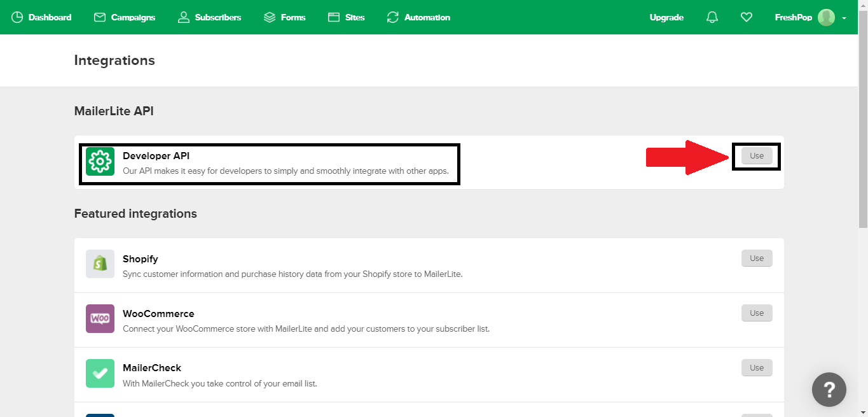Click the Integrations page heading
Image resolution: width=868 pixels, height=417 pixels.
click(x=114, y=60)
